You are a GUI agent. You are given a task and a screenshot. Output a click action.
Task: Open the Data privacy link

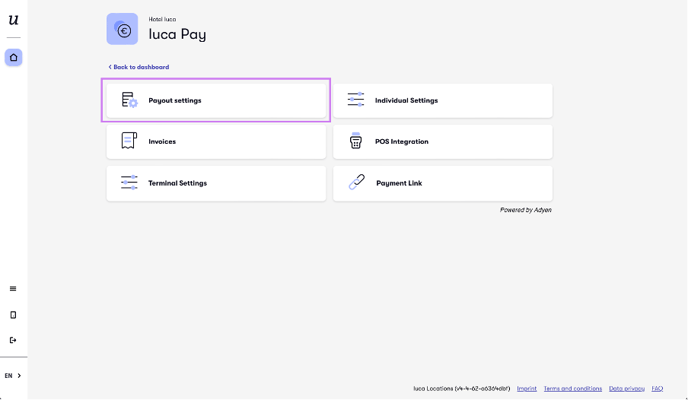click(x=627, y=389)
